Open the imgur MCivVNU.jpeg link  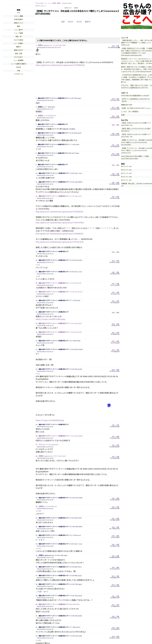click(x=50, y=319)
